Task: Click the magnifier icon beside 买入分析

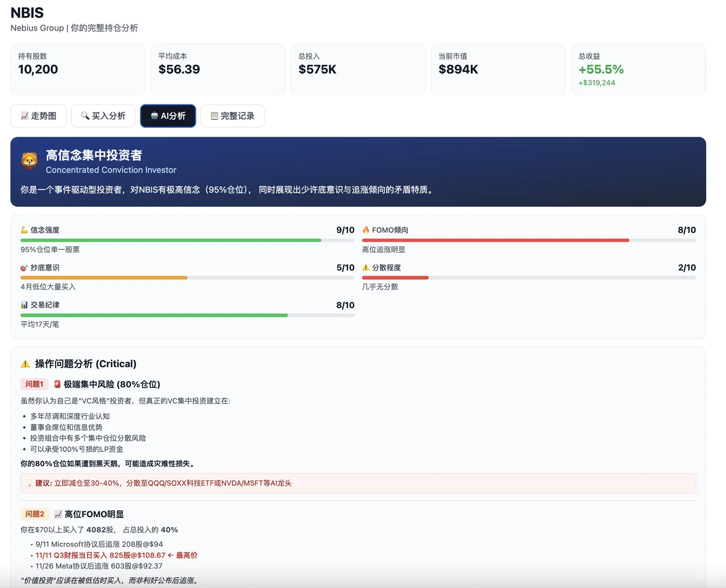Action: click(85, 115)
